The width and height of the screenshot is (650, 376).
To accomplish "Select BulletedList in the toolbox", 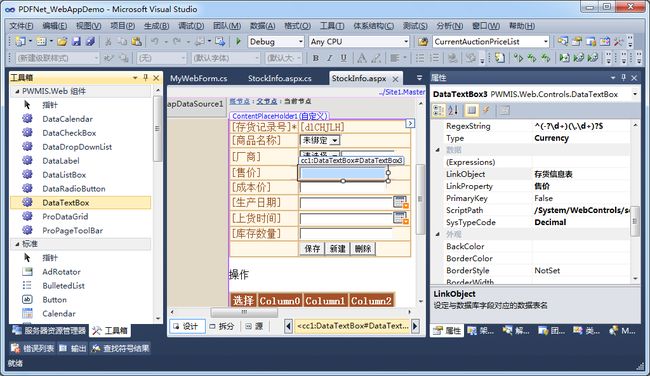I will click(63, 286).
